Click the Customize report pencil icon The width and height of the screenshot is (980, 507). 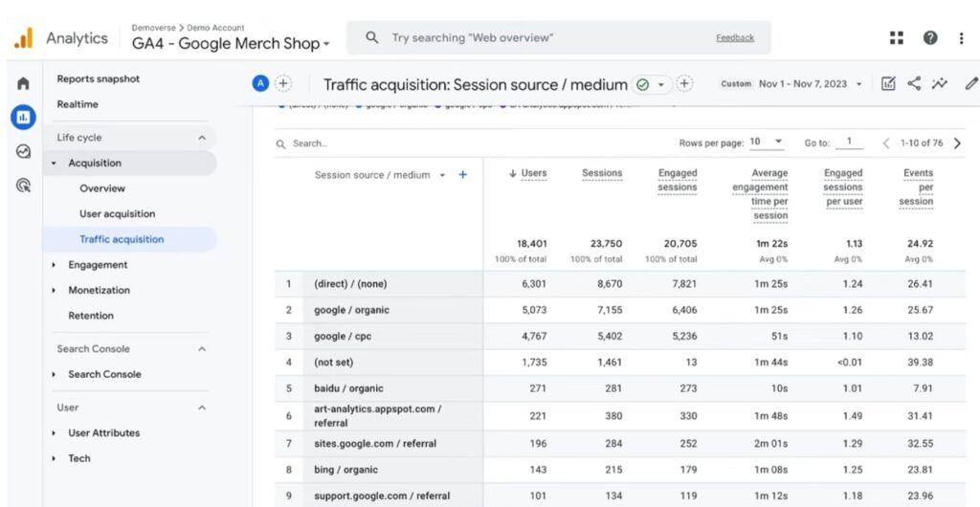coord(970,84)
